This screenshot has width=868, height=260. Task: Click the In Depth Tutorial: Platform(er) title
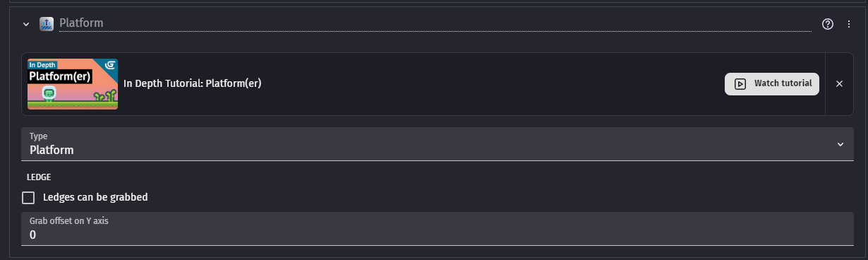(x=193, y=83)
